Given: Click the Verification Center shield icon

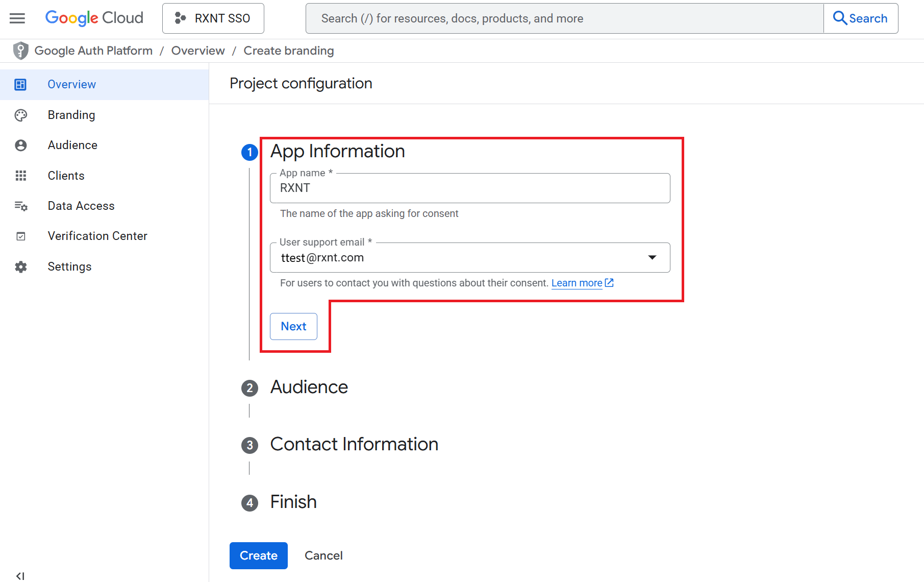Looking at the screenshot, I should [x=20, y=236].
